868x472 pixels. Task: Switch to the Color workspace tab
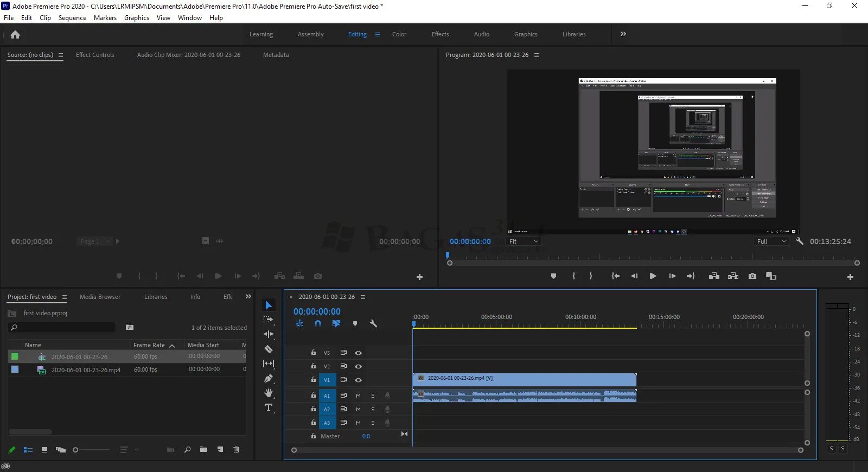point(399,34)
